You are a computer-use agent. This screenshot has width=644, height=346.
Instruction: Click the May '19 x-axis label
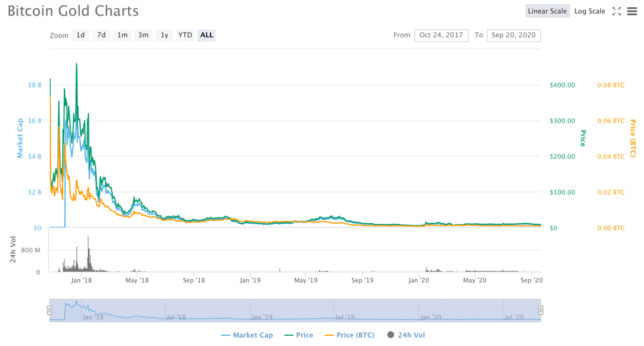tap(305, 280)
